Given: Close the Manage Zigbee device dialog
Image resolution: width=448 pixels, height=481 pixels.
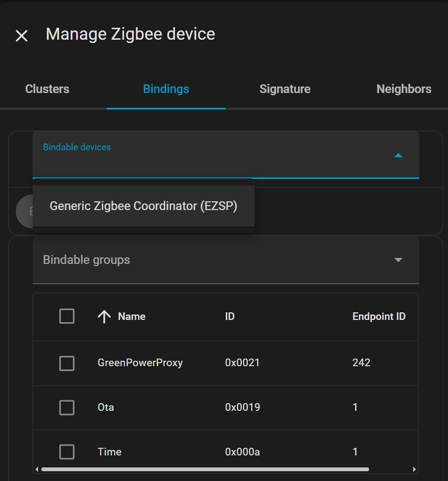Looking at the screenshot, I should 21,36.
